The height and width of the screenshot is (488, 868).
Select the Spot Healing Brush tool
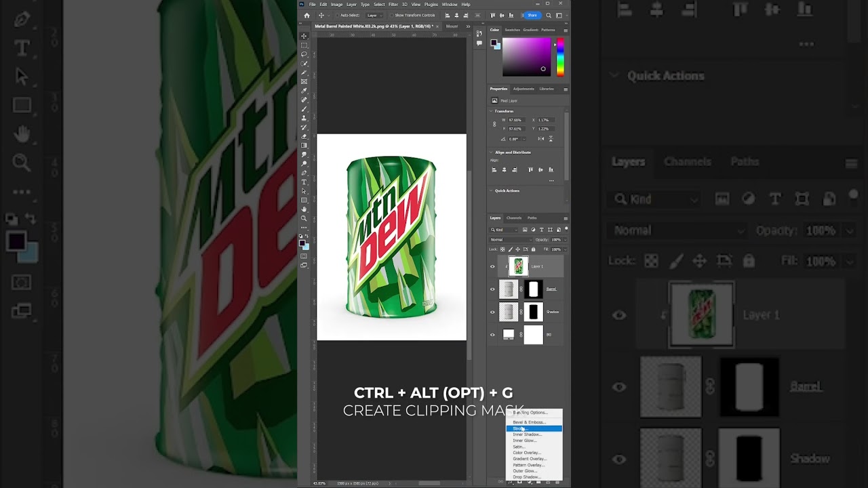(x=304, y=100)
